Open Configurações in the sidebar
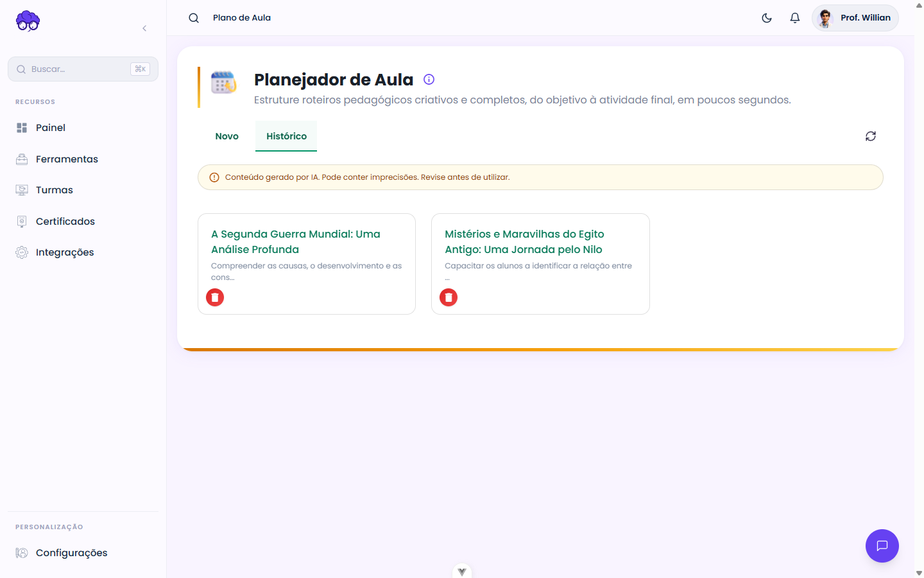 click(x=83, y=553)
